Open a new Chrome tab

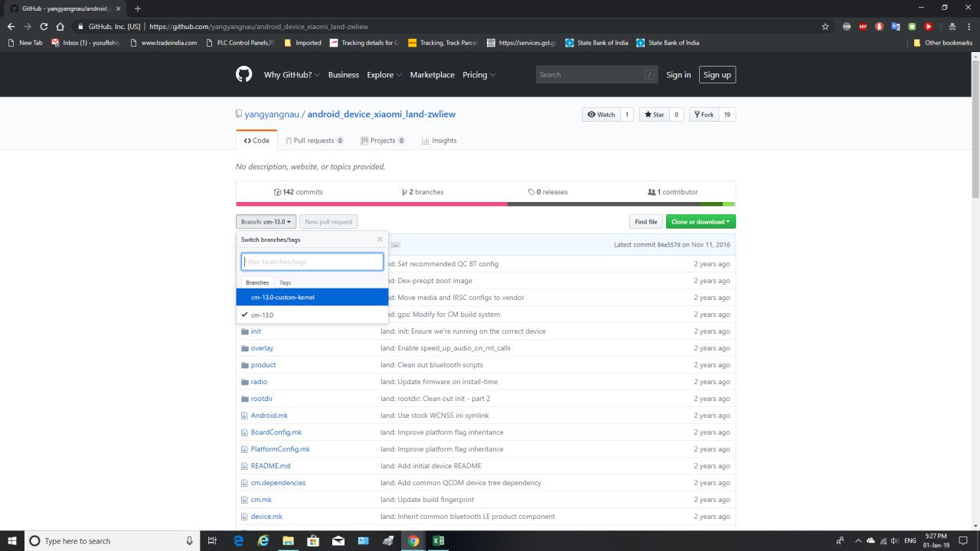(138, 8)
